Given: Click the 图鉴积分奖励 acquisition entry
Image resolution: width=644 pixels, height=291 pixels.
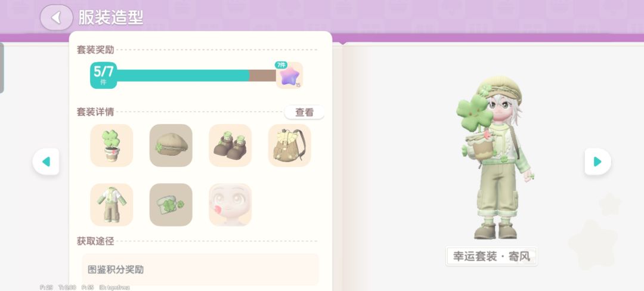Looking at the screenshot, I should coord(200,270).
